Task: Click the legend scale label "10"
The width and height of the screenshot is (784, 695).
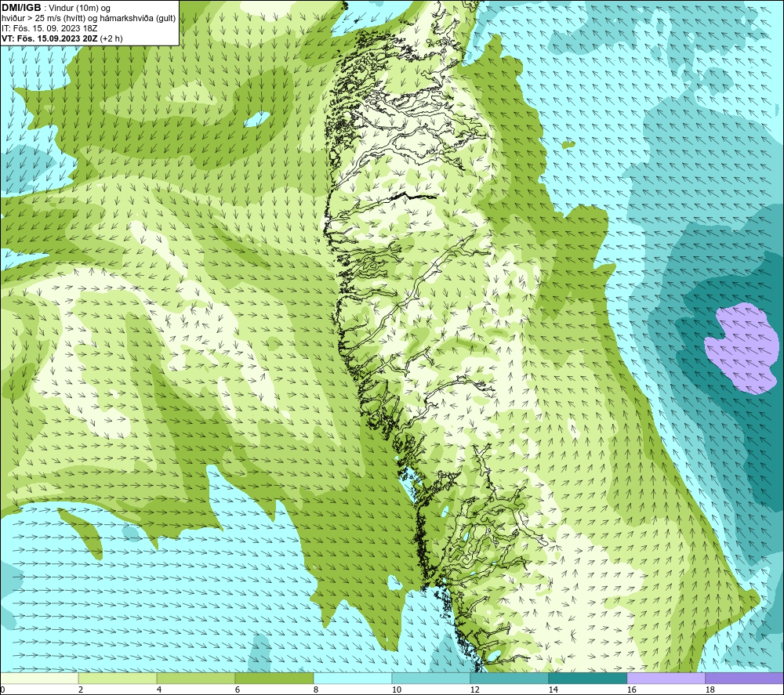Action: pyautogui.click(x=397, y=690)
